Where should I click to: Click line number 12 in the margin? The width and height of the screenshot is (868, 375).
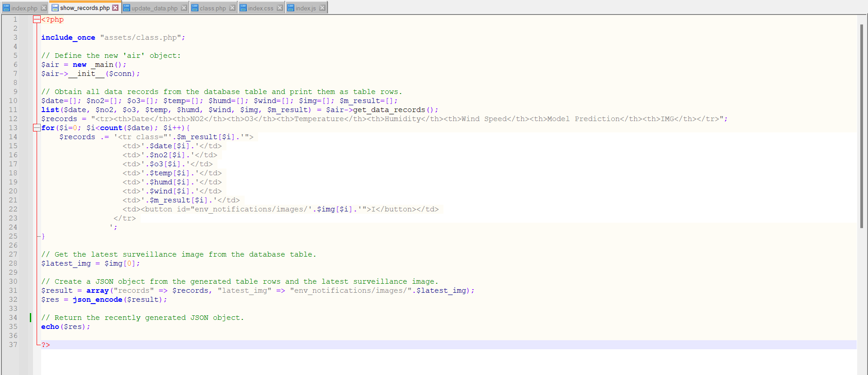click(x=13, y=119)
